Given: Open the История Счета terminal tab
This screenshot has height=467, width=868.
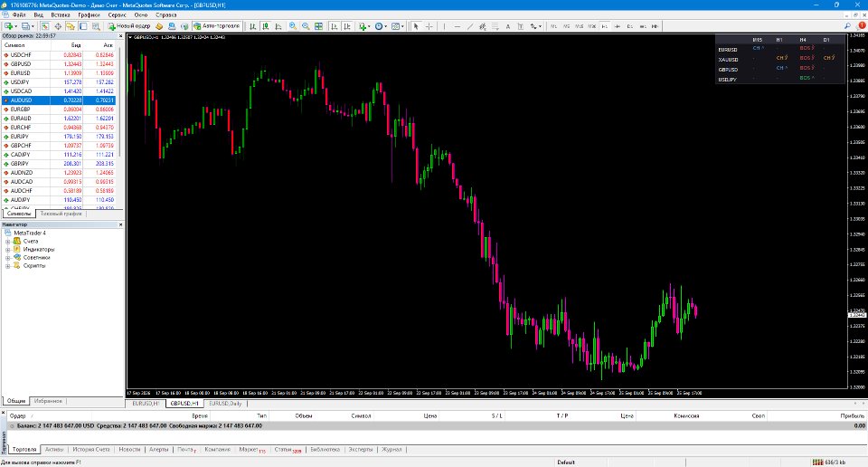Looking at the screenshot, I should (x=91, y=449).
